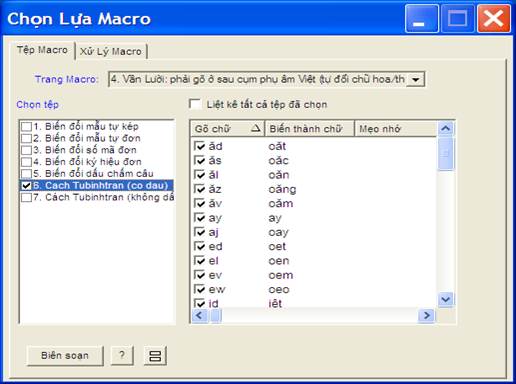The height and width of the screenshot is (384, 516).
Task: Select the text oen in the list
Action: click(x=279, y=261)
